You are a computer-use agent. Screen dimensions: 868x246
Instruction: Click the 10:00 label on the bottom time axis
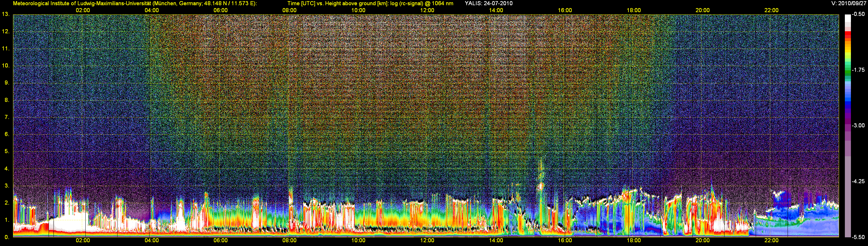pos(358,240)
